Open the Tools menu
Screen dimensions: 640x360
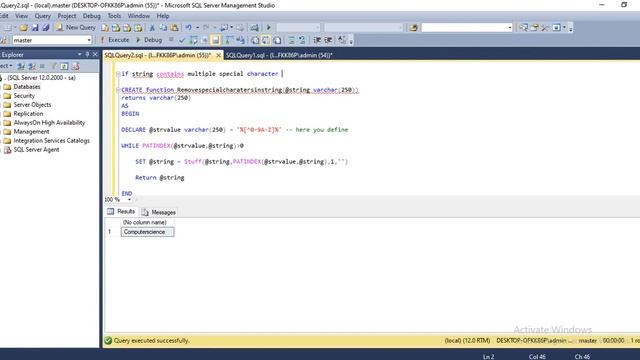pos(114,16)
